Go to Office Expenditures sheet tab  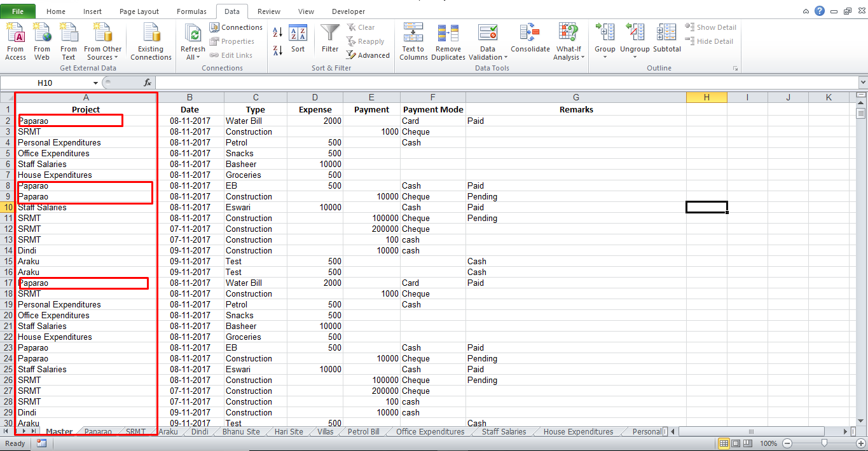click(x=430, y=432)
